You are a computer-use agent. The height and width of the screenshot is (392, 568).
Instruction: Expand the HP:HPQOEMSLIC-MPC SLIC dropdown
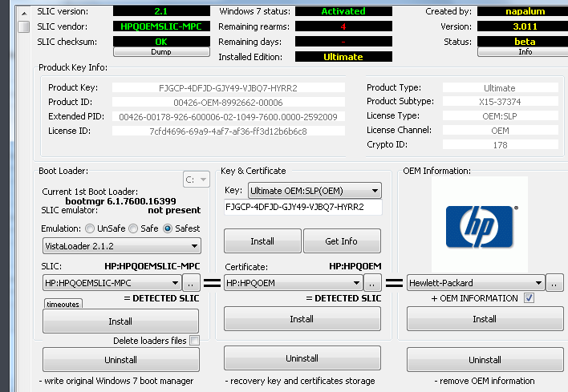112,283
